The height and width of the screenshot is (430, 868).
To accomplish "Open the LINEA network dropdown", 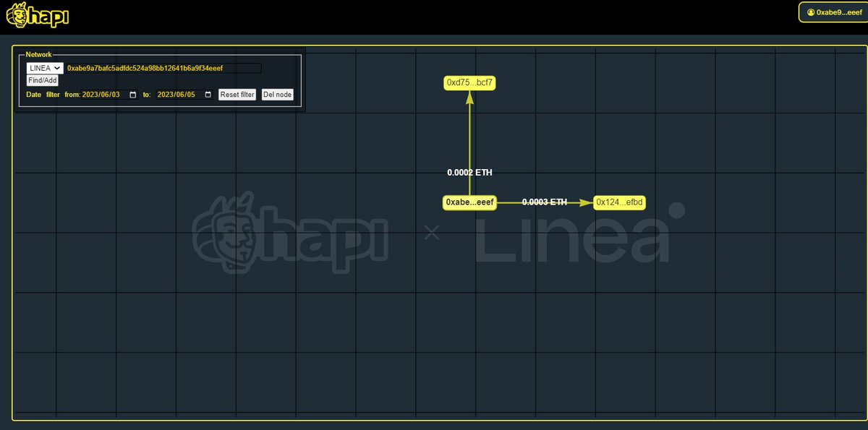I will pyautogui.click(x=45, y=68).
